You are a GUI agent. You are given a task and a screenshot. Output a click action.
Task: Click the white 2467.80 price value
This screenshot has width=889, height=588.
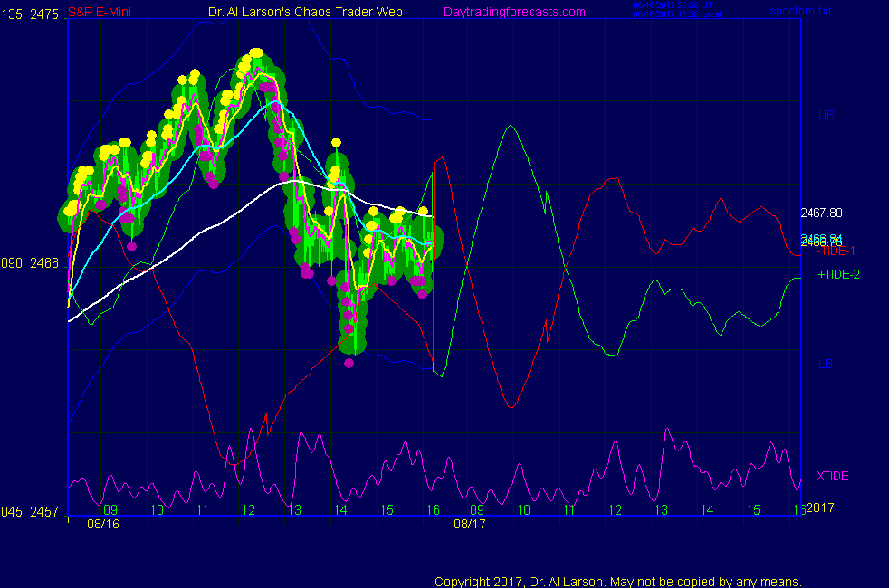click(821, 213)
